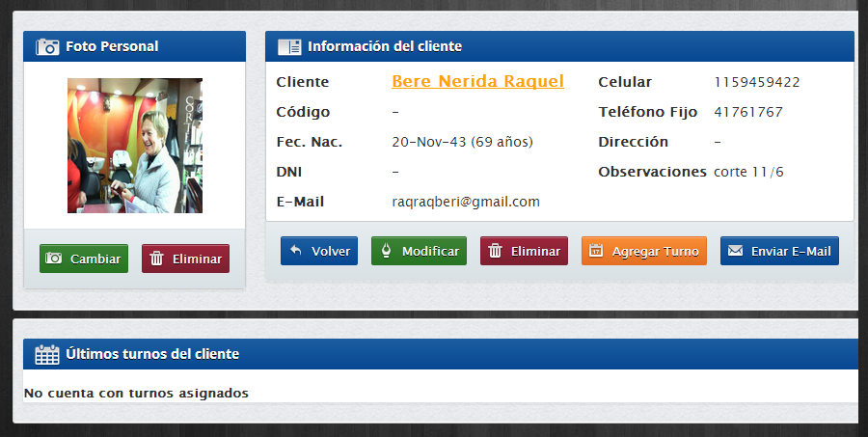Click the camera icon in Foto Personal header
Image resolution: width=868 pixels, height=437 pixels.
(x=48, y=46)
